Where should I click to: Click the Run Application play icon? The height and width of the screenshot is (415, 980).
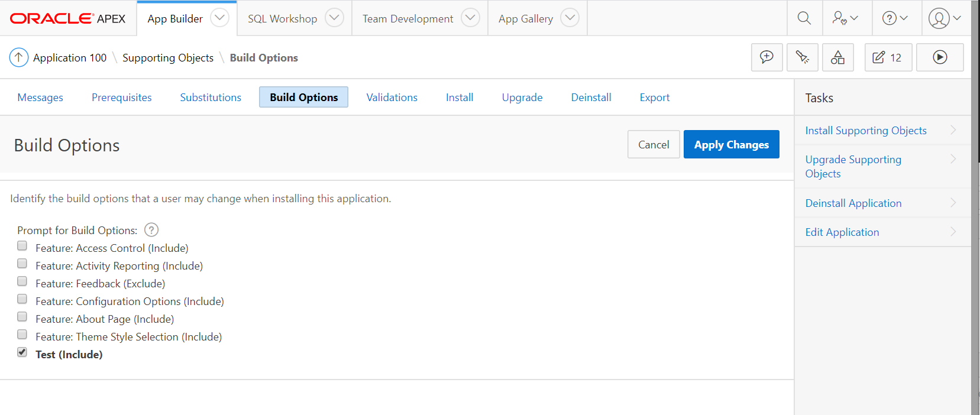pos(940,57)
